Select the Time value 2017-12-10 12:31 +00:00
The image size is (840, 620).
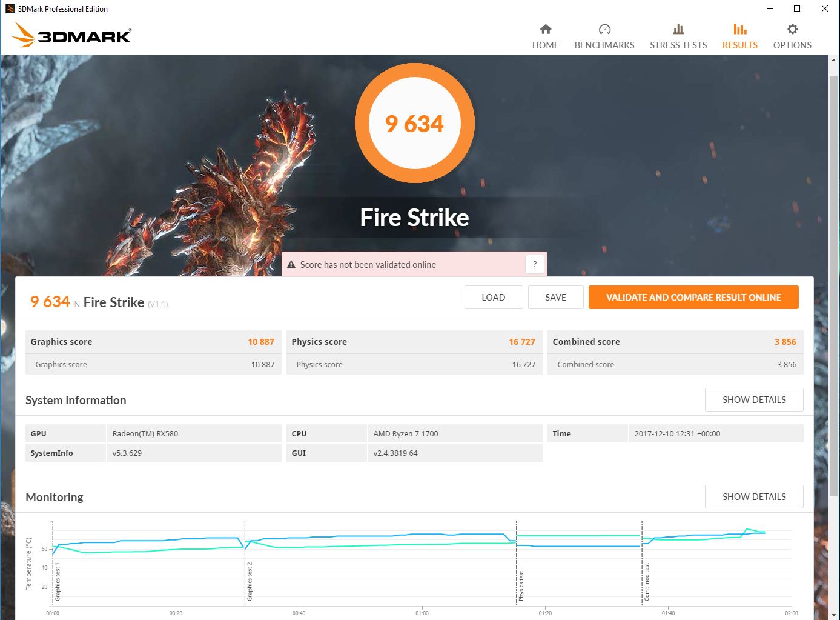tap(677, 434)
